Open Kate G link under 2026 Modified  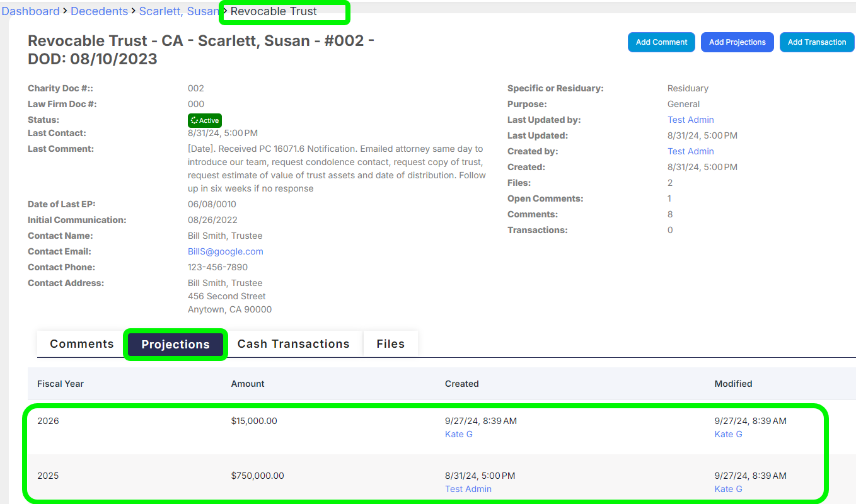point(728,434)
